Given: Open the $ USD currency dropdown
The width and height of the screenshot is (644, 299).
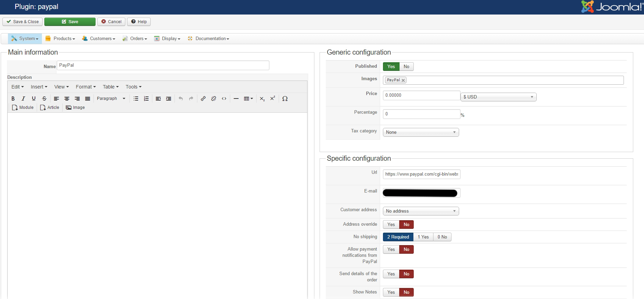Looking at the screenshot, I should [x=499, y=97].
